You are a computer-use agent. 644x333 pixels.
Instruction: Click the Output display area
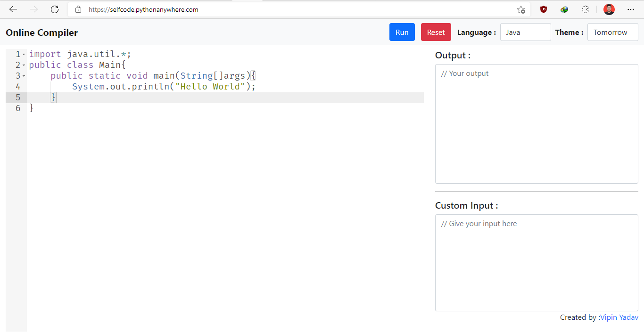pos(537,123)
